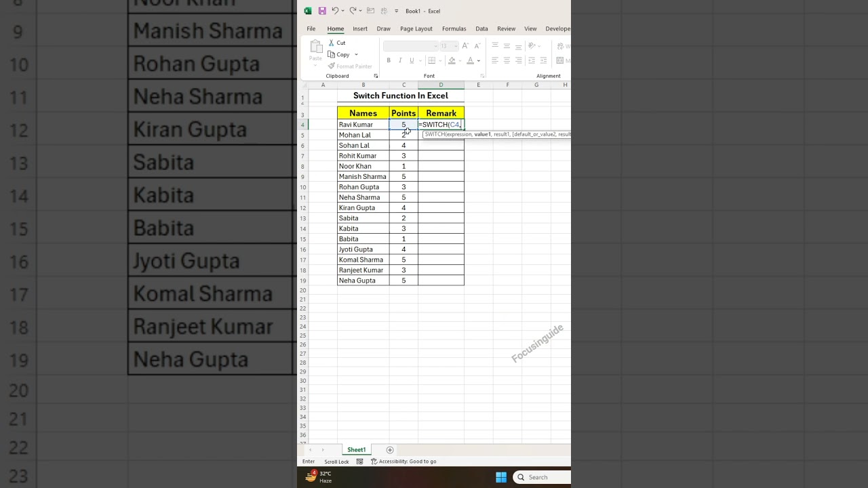Screen dimensions: 868x488
Task: Switch to the View tab
Action: pos(530,28)
